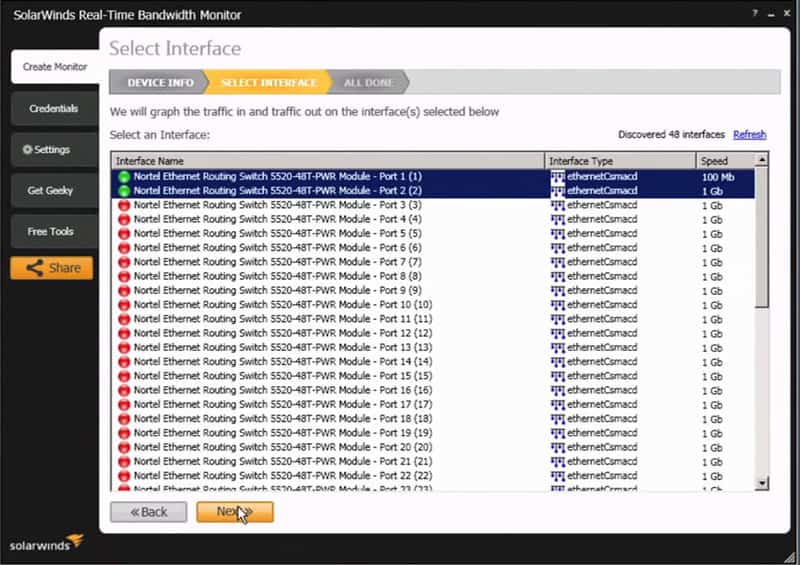Open the Credentials section
The height and width of the screenshot is (565, 800).
[54, 109]
